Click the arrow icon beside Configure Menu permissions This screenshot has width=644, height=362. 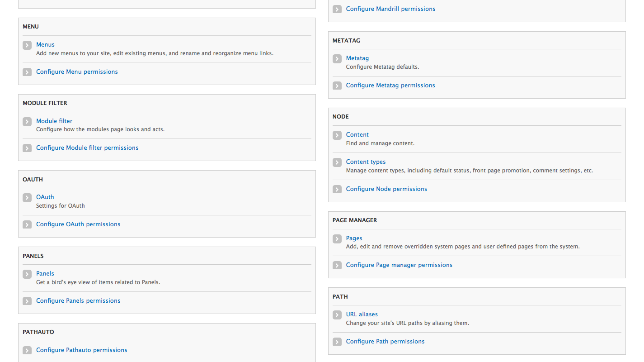(27, 72)
